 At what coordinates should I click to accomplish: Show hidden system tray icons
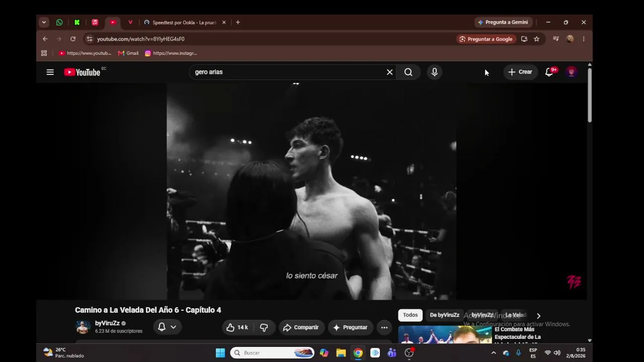[494, 353]
